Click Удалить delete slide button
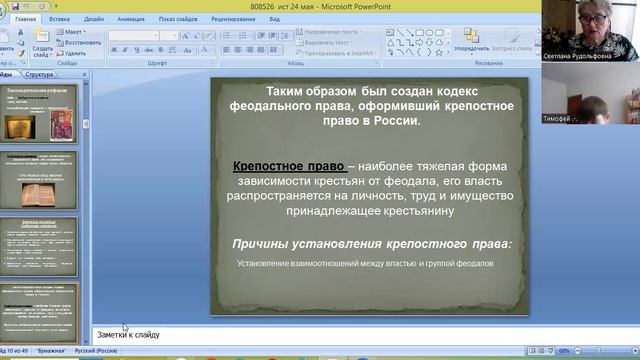640x360 pixels. (x=71, y=53)
